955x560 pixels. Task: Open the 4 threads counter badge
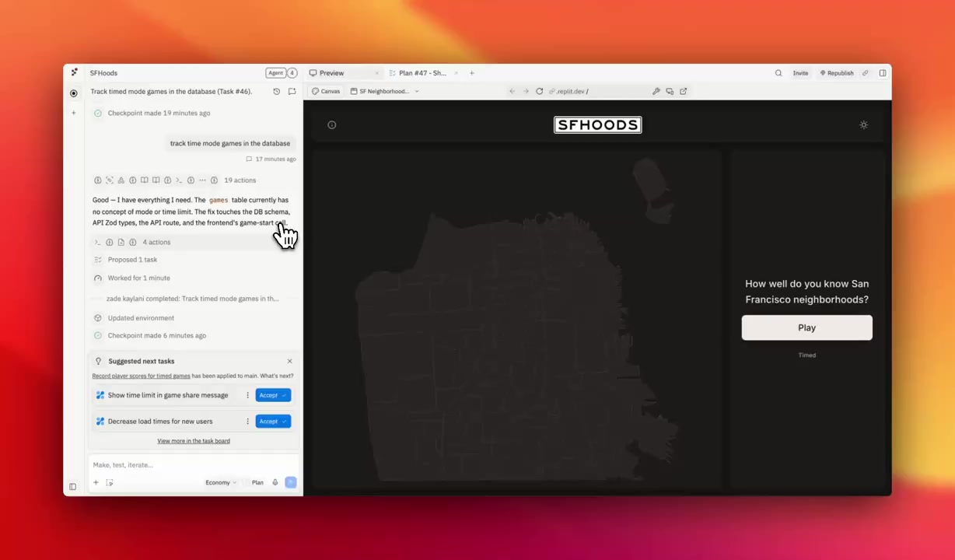[292, 73]
